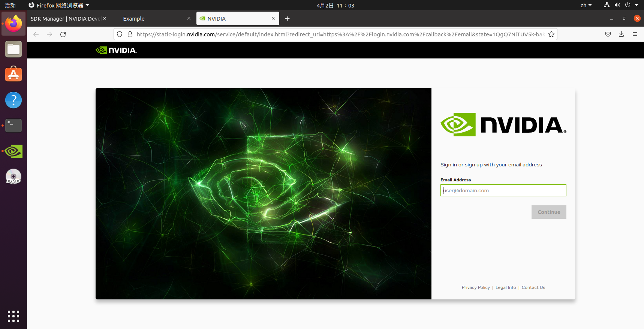Image resolution: width=644 pixels, height=329 pixels.
Task: Reload the current page
Action: (63, 34)
